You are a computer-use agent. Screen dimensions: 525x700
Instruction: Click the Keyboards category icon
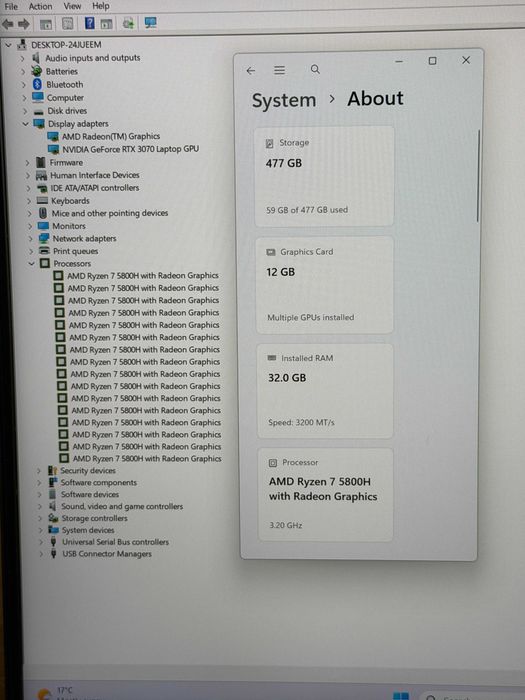click(x=42, y=201)
